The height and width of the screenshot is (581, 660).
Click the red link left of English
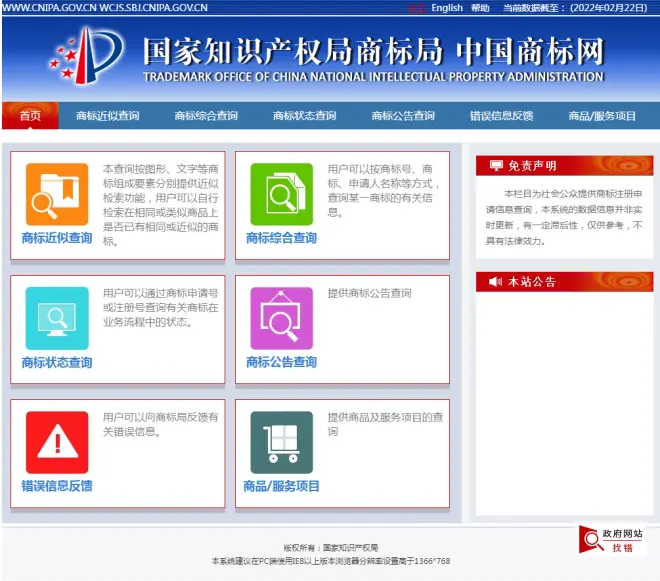(416, 8)
